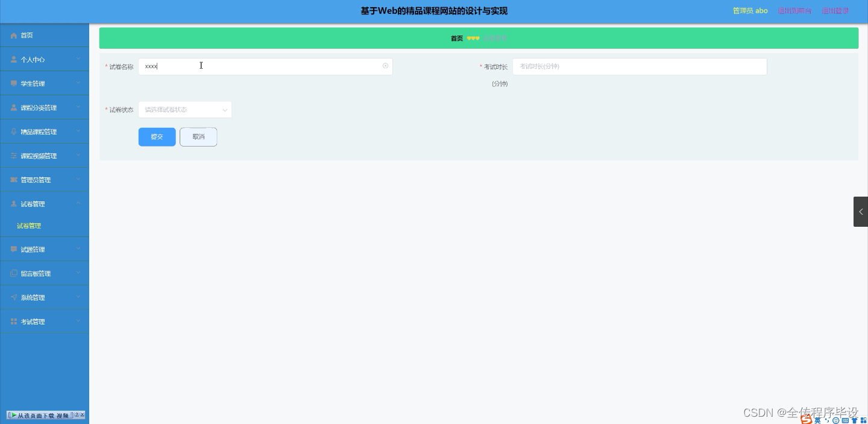
Task: Click the 退出登录 logout link
Action: click(835, 11)
